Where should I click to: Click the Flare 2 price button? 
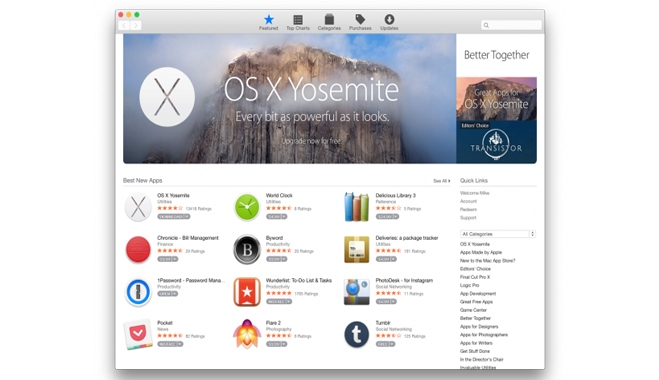coord(277,344)
